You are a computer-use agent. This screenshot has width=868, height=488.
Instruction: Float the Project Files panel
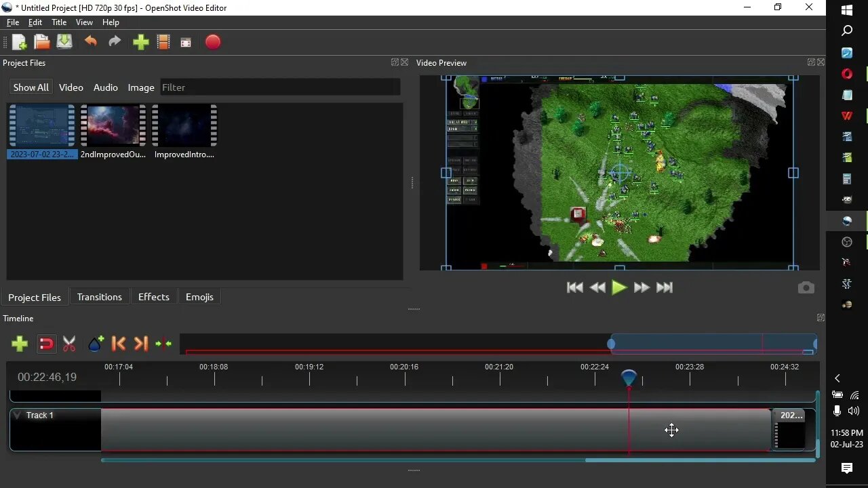(x=395, y=62)
